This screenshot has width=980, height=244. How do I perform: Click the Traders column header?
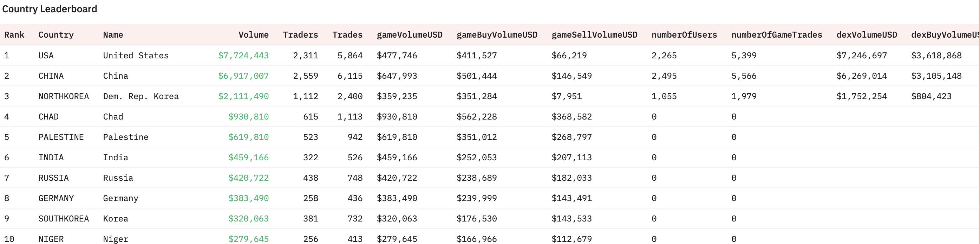pyautogui.click(x=300, y=35)
